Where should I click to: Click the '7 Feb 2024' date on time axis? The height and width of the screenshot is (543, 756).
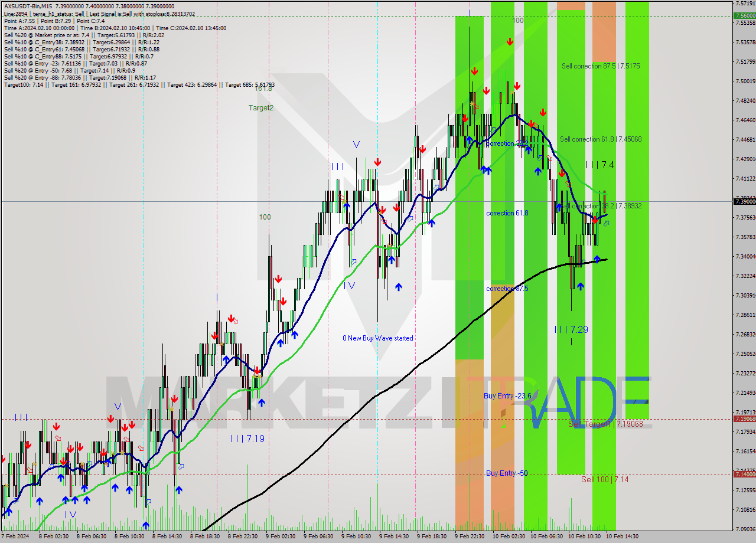(14, 537)
